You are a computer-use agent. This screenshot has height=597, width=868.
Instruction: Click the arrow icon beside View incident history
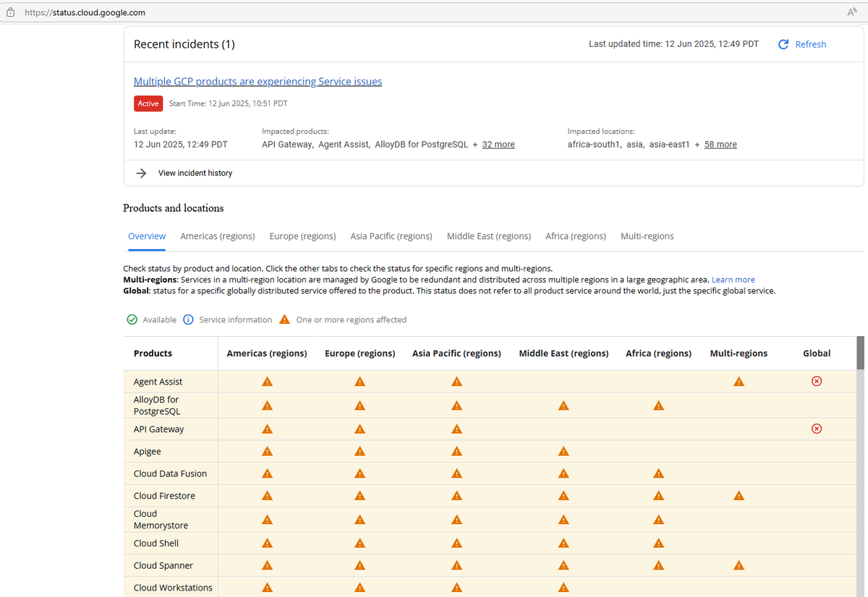tap(142, 173)
